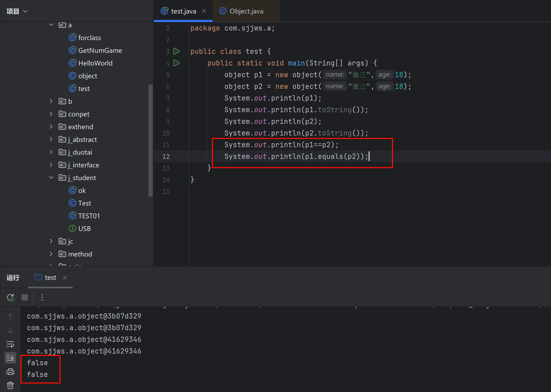Toggle soft-wrap in console output
The width and height of the screenshot is (551, 392).
point(10,344)
